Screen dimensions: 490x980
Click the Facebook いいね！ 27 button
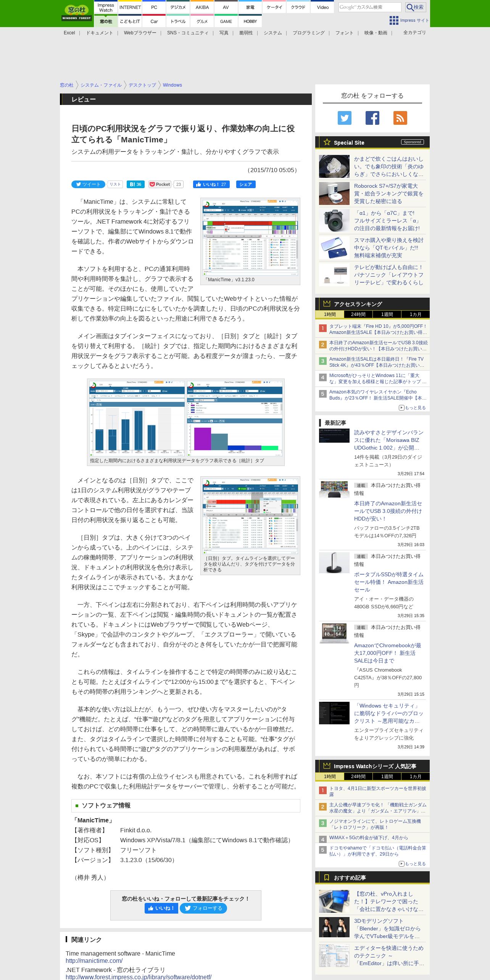[x=211, y=184]
